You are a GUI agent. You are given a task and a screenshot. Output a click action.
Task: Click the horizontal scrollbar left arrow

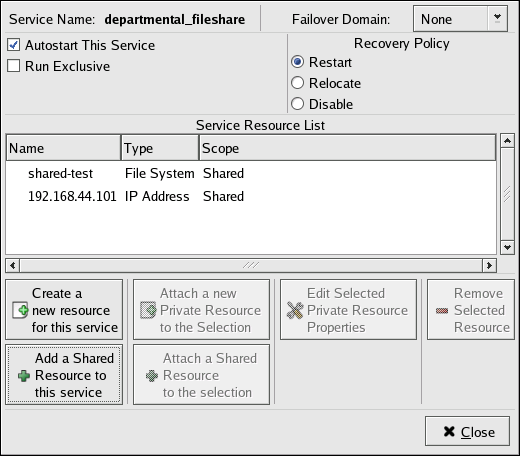(13, 265)
